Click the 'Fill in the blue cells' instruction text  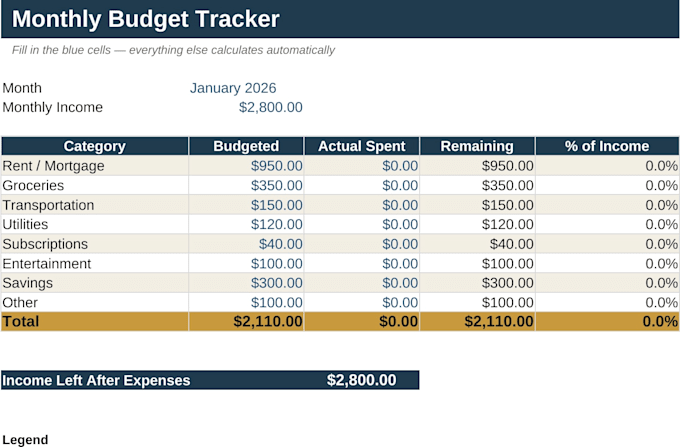click(x=173, y=50)
